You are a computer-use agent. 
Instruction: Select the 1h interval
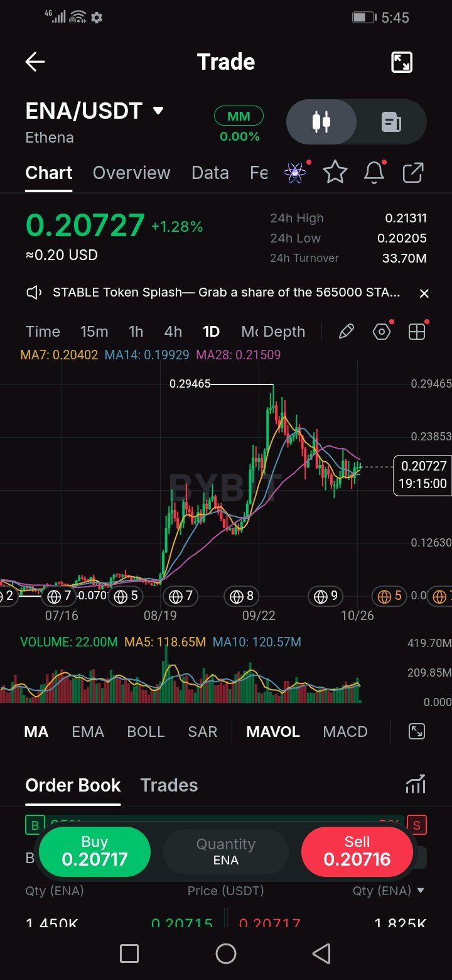136,332
